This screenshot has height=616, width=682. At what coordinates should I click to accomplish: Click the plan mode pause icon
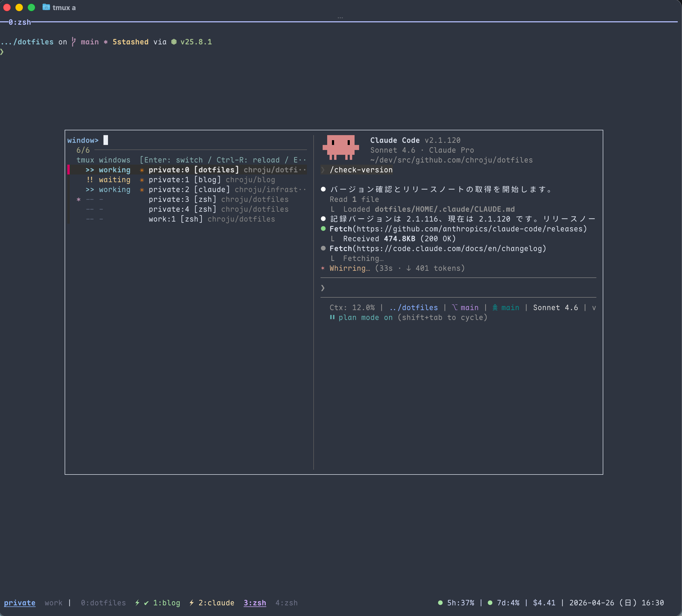332,317
